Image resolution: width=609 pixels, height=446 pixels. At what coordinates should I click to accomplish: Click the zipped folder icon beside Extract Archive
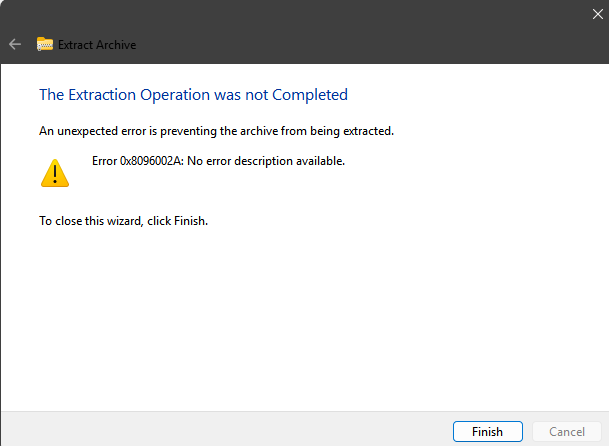click(45, 44)
